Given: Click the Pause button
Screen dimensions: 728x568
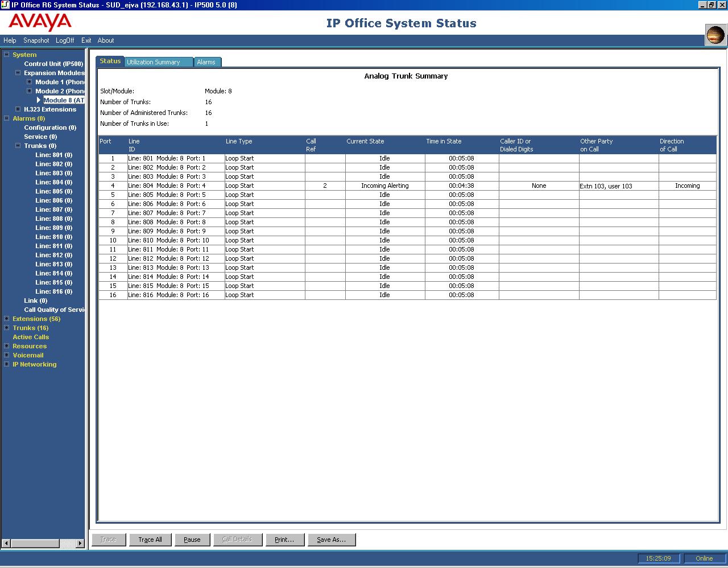Looking at the screenshot, I should tap(192, 540).
